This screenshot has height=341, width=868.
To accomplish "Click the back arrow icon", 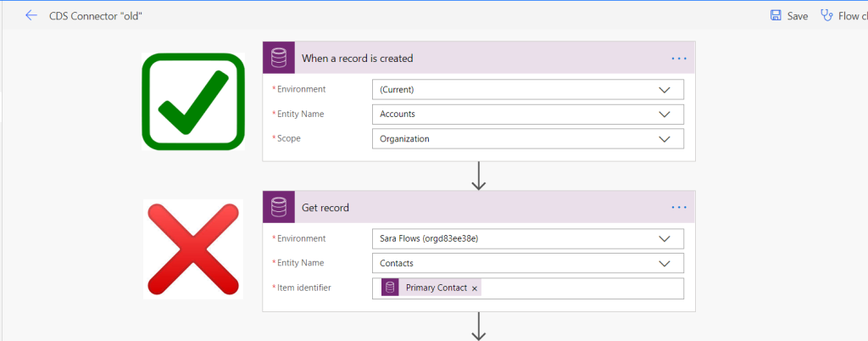I will (31, 15).
